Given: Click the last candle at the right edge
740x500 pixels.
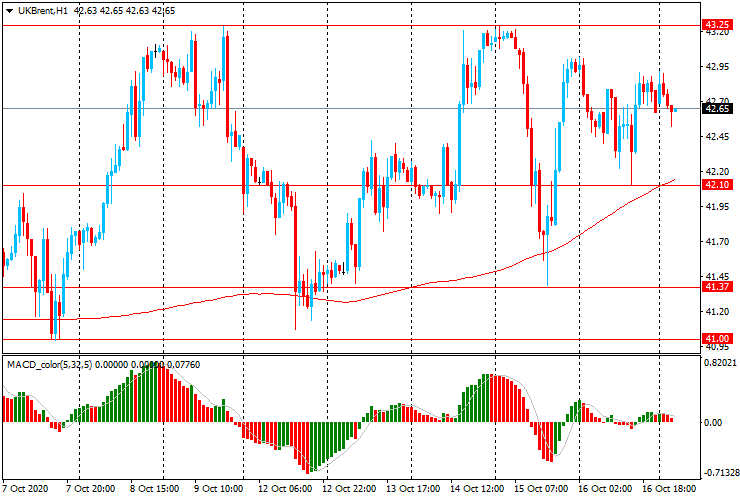Looking at the screenshot, I should click(x=673, y=108).
